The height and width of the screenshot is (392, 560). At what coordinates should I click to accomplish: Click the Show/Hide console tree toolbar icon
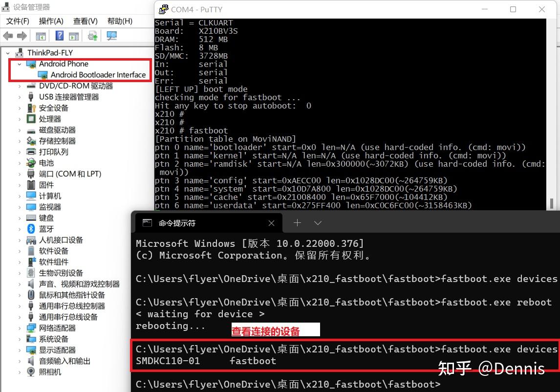pos(41,36)
